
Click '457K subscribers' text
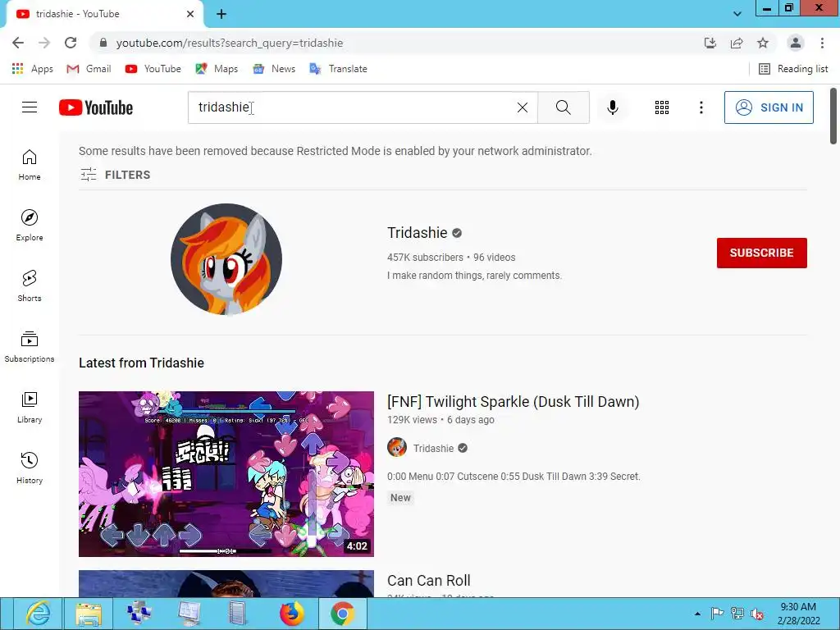pyautogui.click(x=425, y=258)
